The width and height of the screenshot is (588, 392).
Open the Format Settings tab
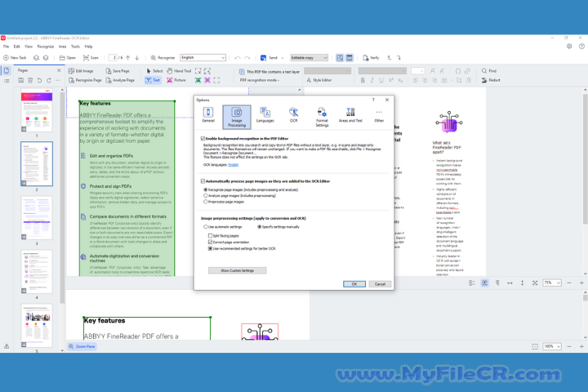[x=322, y=117]
